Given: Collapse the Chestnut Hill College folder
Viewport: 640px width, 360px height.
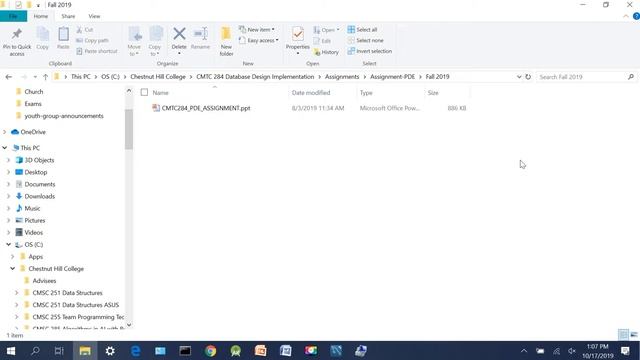Looking at the screenshot, I should click(13, 269).
